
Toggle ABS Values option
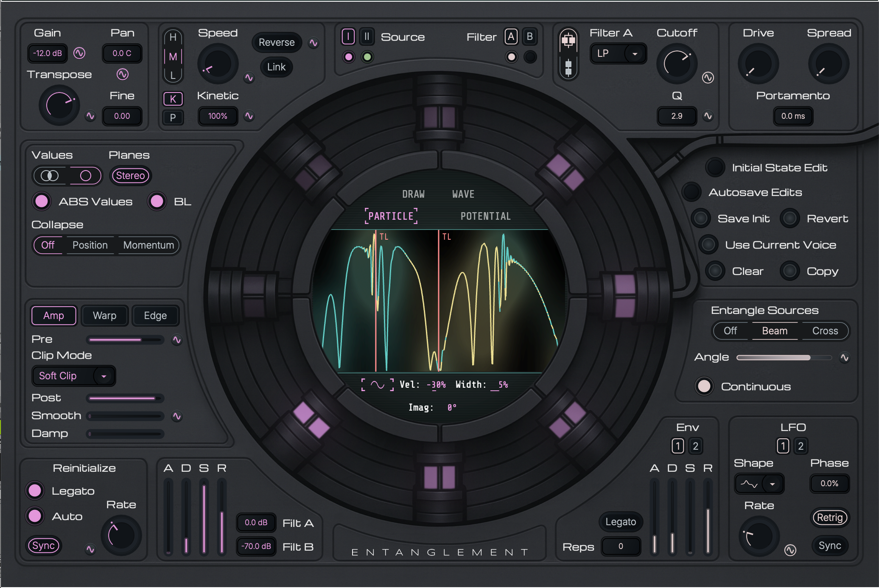pyautogui.click(x=42, y=202)
